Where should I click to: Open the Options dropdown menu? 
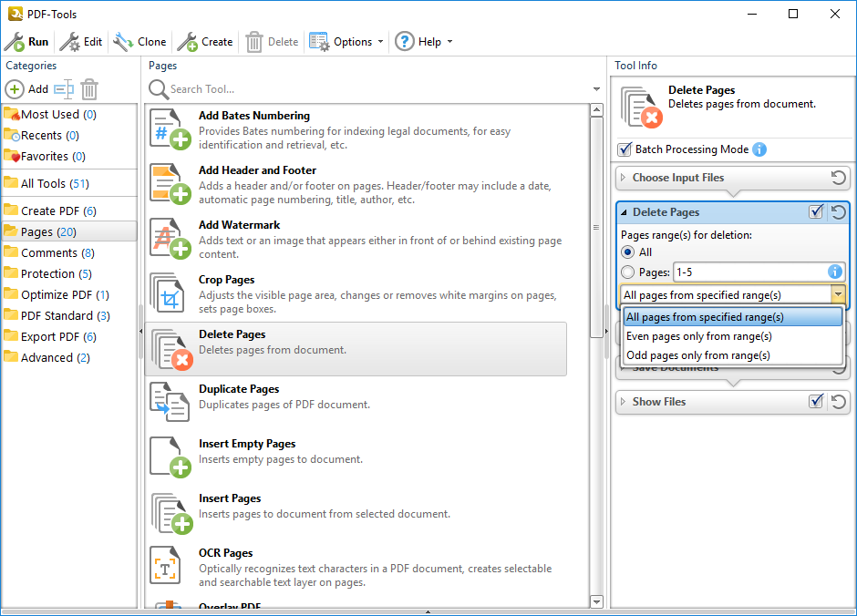pyautogui.click(x=346, y=42)
